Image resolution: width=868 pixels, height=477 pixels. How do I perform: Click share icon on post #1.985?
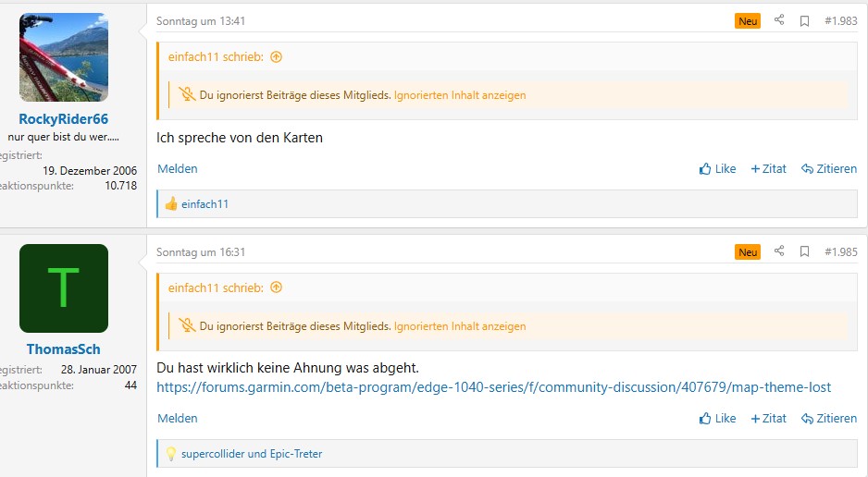779,251
